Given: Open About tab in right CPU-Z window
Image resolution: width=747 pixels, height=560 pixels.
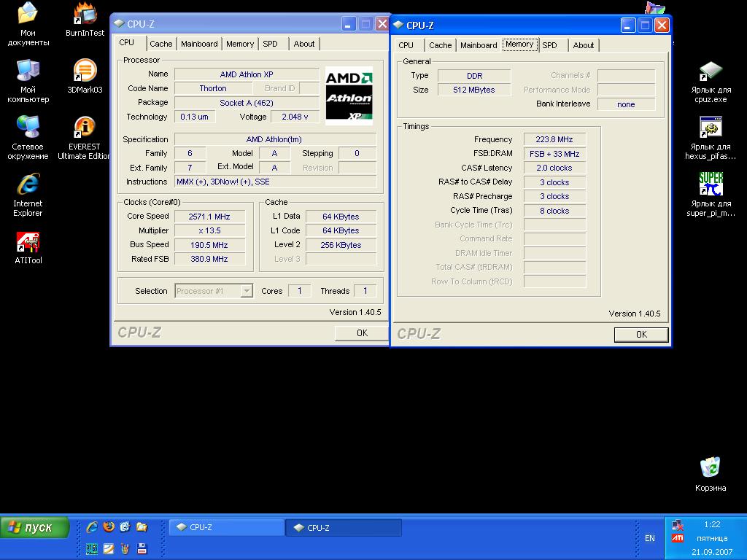Looking at the screenshot, I should click(584, 45).
